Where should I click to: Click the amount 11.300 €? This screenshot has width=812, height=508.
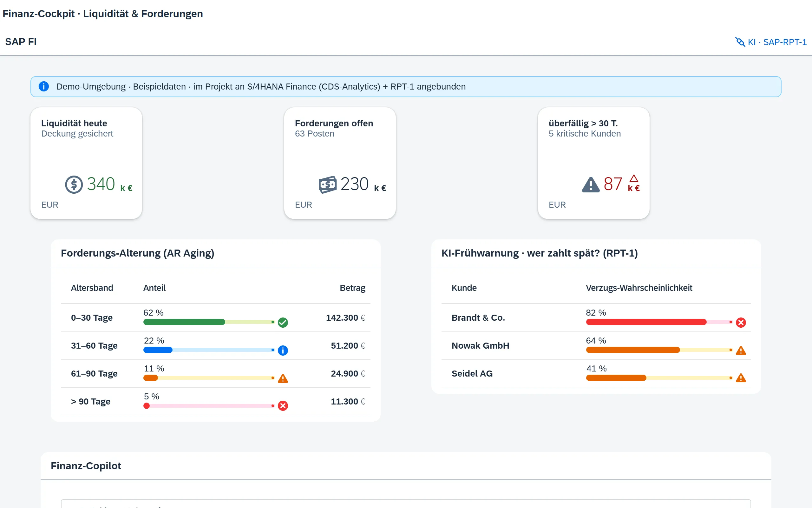point(348,401)
